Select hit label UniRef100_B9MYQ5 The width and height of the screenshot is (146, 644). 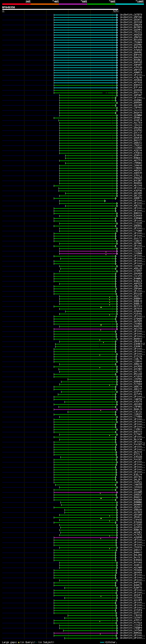(x=131, y=63)
